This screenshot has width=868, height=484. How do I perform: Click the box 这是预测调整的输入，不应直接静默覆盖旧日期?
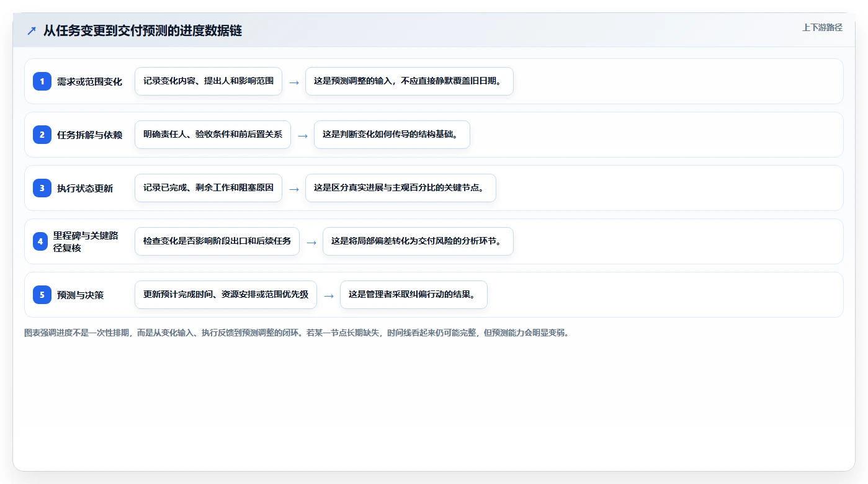(409, 81)
